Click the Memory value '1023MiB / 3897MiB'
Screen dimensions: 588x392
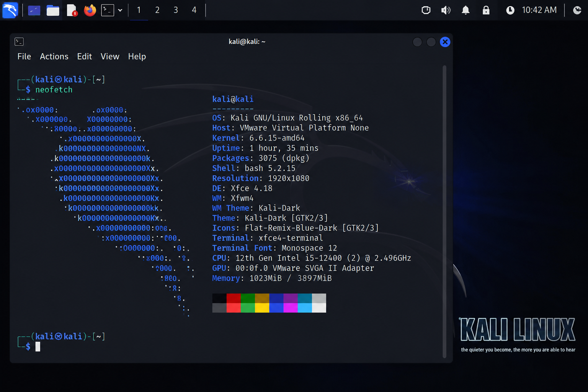tap(291, 278)
